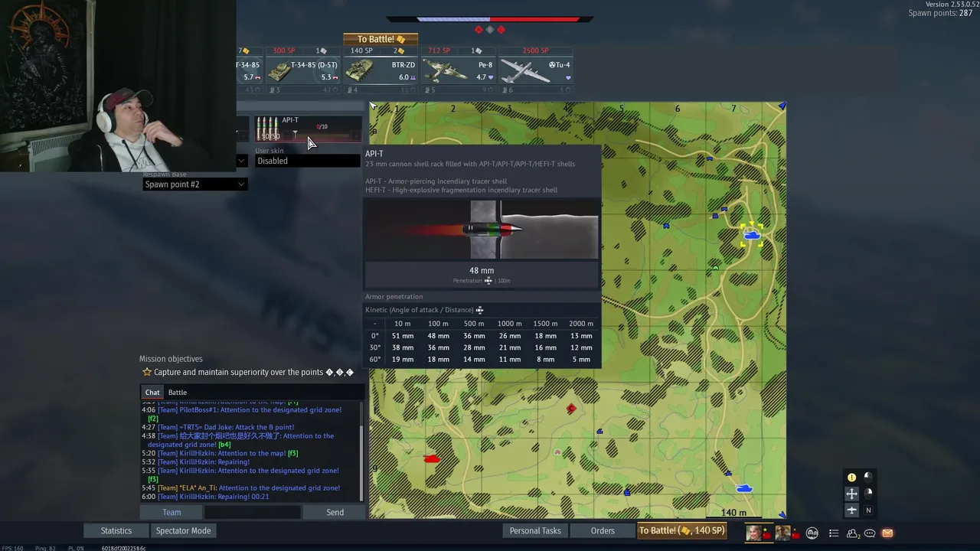Screen dimensions: 980x551
Task: Open the Orders menu
Action: point(603,531)
